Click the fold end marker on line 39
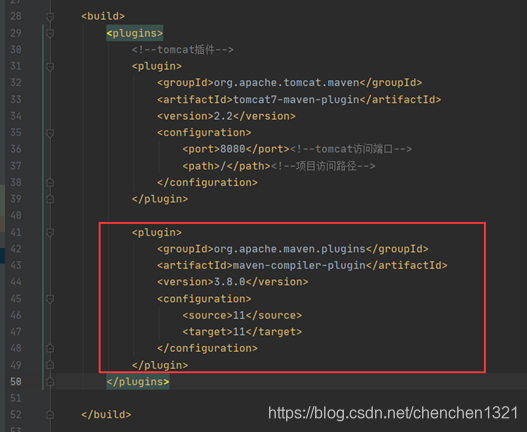The image size is (527, 432). tap(50, 199)
